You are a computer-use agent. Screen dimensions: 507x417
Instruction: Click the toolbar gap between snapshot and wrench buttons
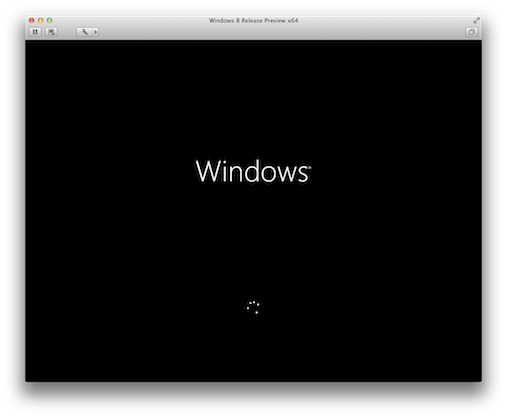click(67, 32)
